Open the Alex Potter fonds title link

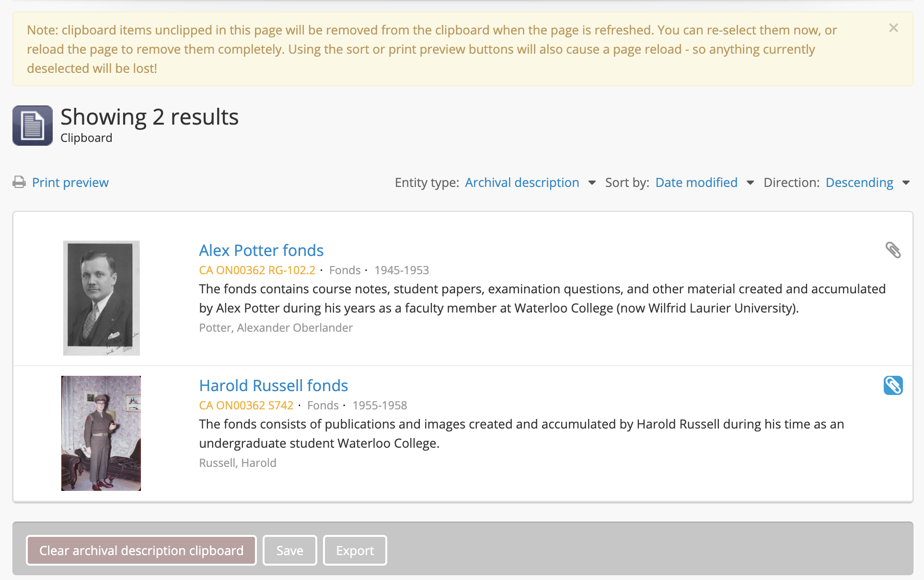point(261,250)
